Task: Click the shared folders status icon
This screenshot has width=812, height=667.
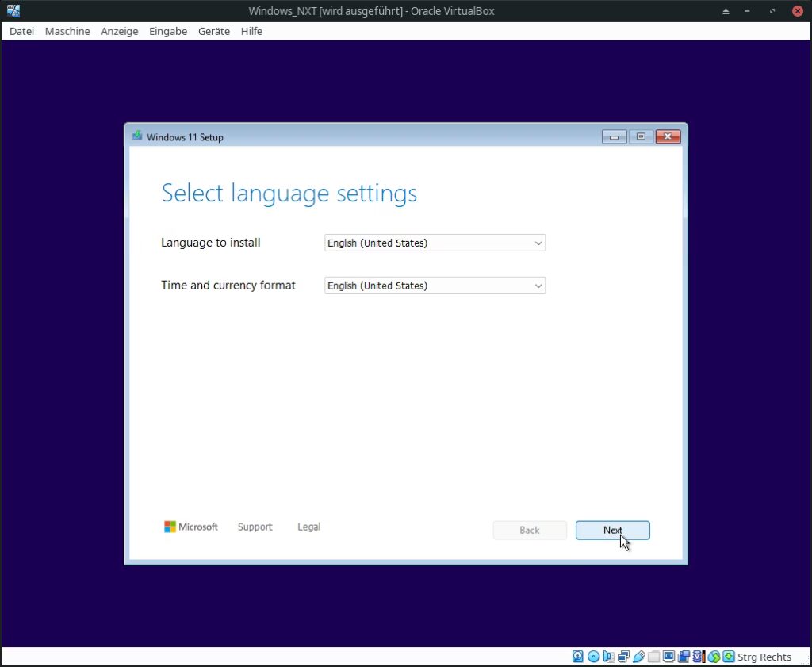Action: pyautogui.click(x=653, y=657)
